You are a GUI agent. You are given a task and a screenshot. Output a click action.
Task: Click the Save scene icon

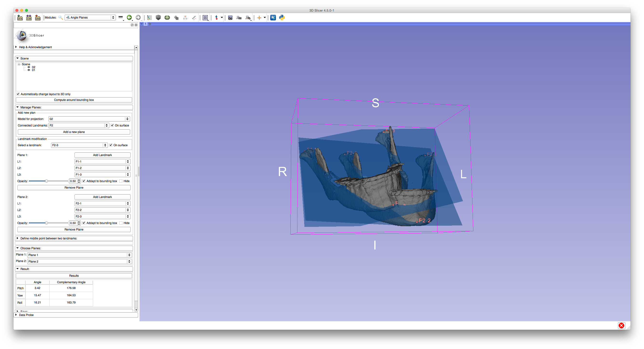pyautogui.click(x=38, y=18)
